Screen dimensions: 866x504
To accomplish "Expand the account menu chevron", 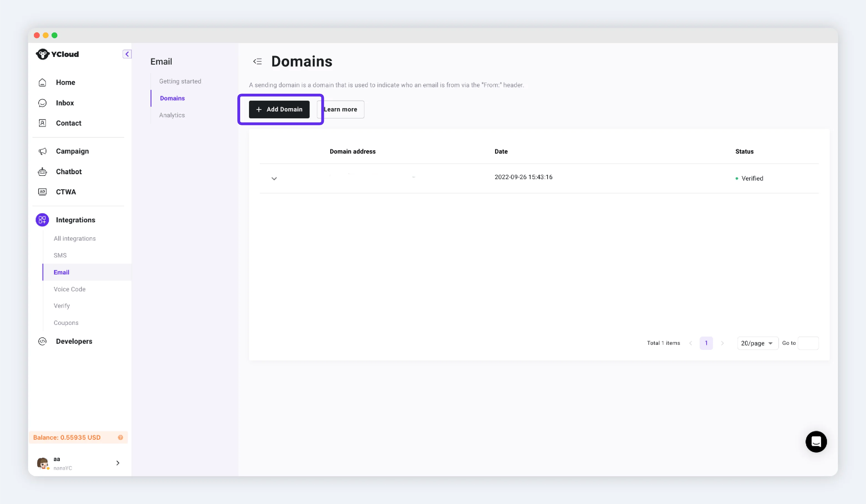I will [118, 463].
